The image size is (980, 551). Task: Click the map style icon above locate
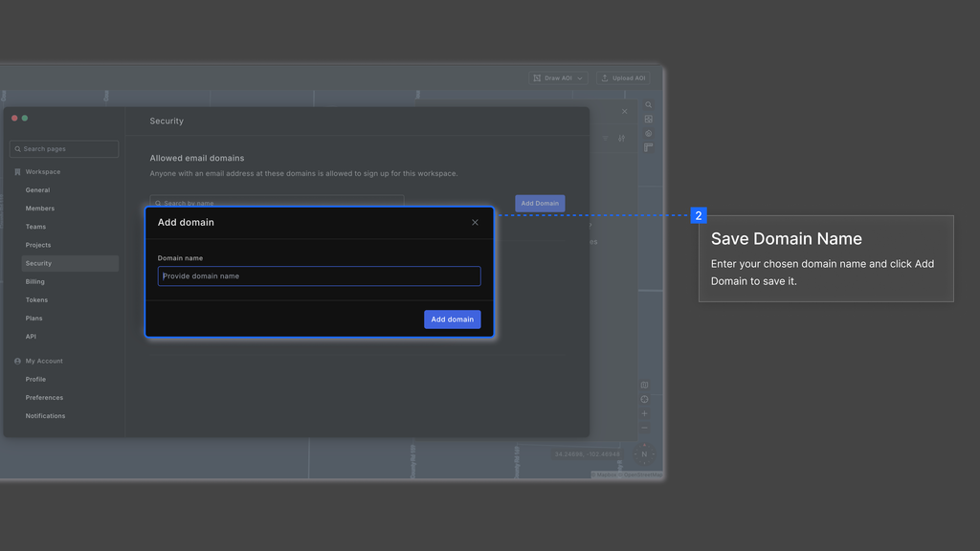[644, 386]
